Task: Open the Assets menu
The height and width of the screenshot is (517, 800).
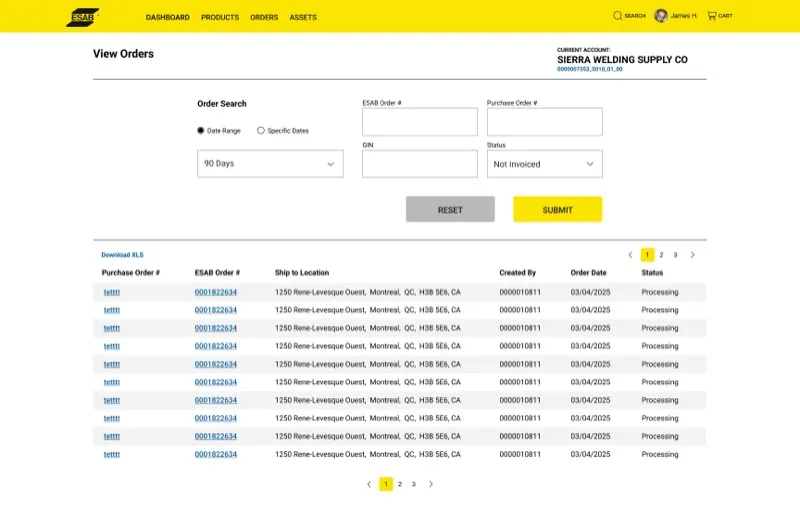Action: tap(303, 17)
